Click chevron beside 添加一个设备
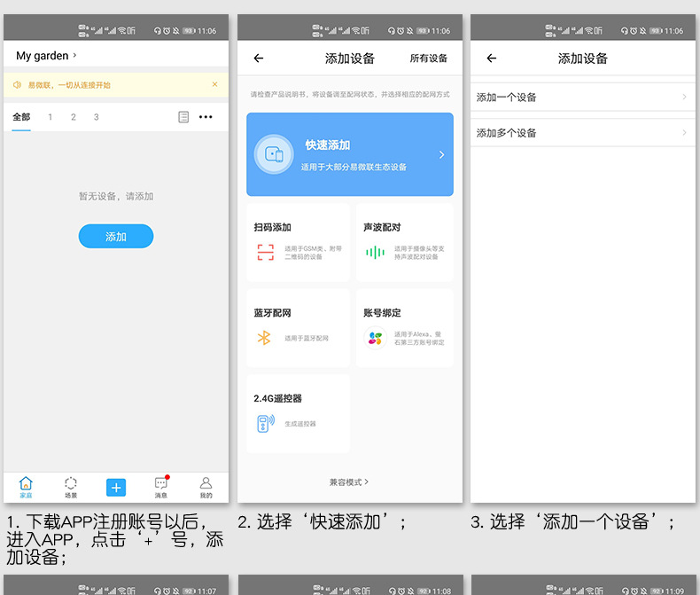This screenshot has width=700, height=595. tap(684, 97)
